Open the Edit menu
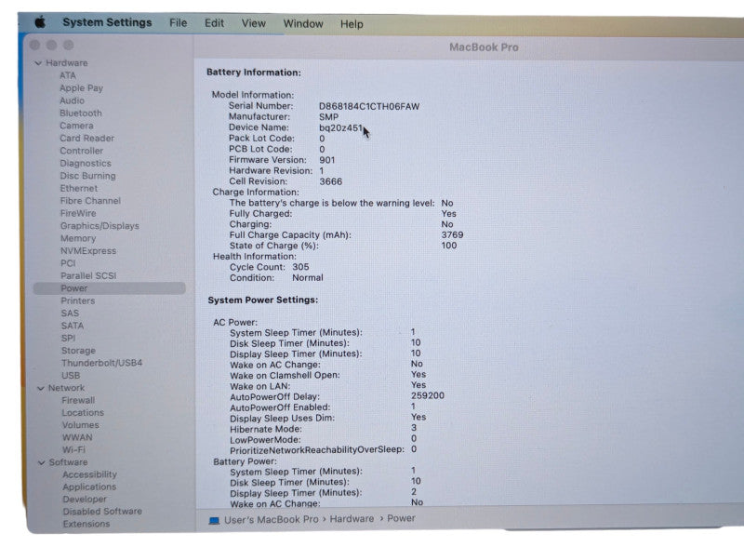The width and height of the screenshot is (744, 560). pos(214,22)
